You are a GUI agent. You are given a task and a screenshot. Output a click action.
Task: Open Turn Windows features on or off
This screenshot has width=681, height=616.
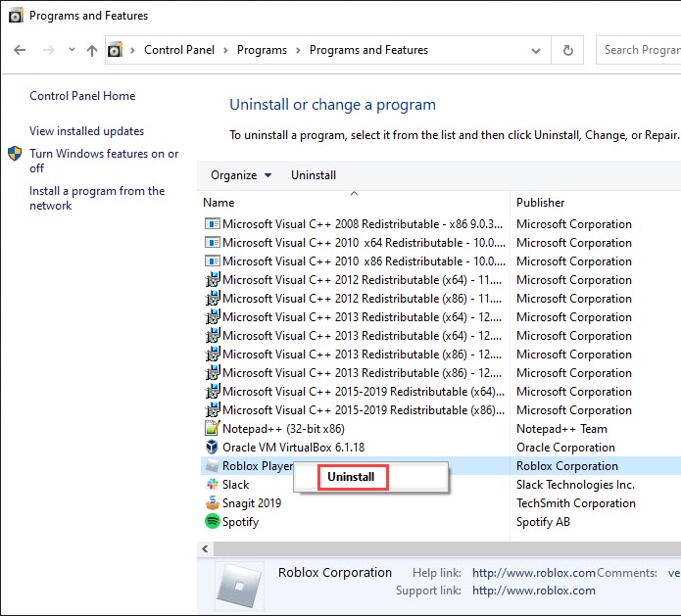click(x=104, y=161)
